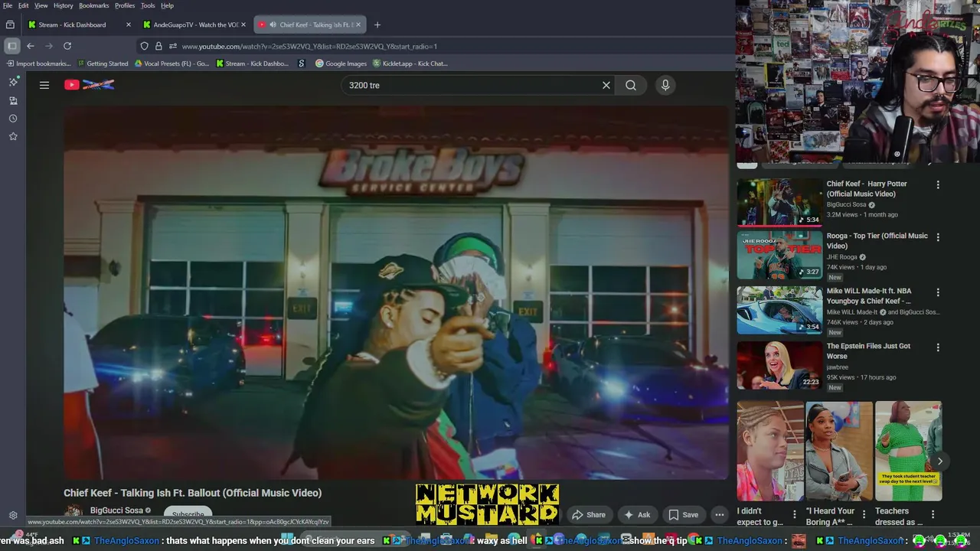
Task: Open the YouTube hamburger guide menu
Action: pos(44,85)
